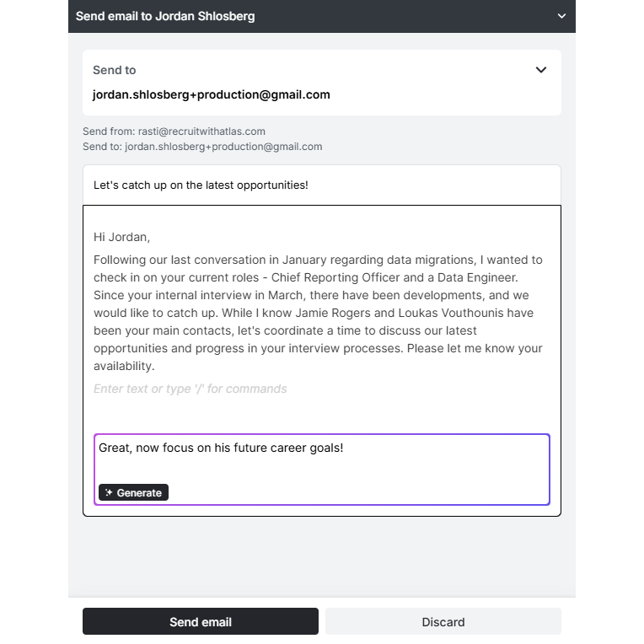This screenshot has width=644, height=644.
Task: Click the word 'availability.' in email body
Action: (124, 367)
